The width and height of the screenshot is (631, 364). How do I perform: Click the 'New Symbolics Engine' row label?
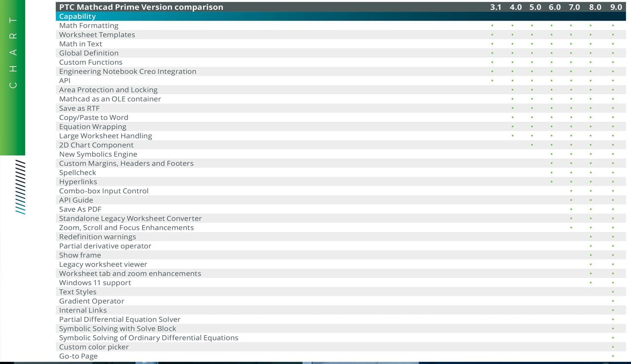pos(98,154)
